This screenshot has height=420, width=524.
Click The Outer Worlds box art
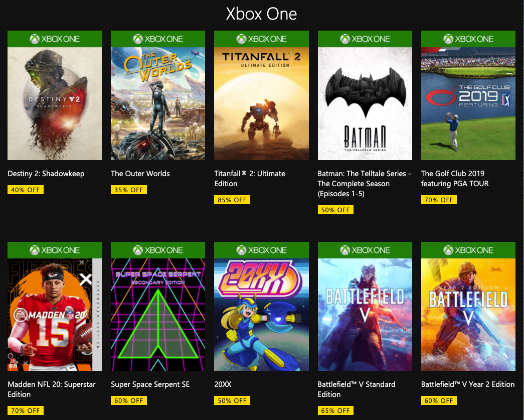pos(158,103)
